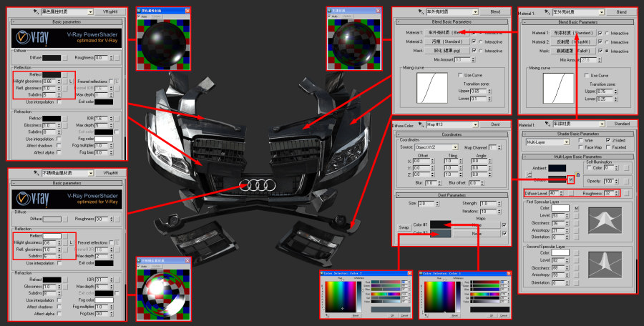Open M map button of First Specular Color
The height and width of the screenshot is (326, 644).
tap(576, 209)
